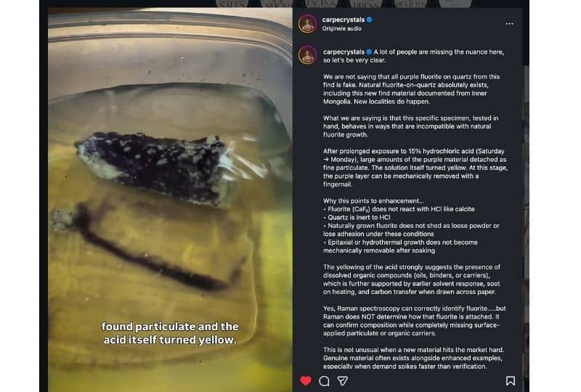Click carpecrystals username in the caption
The width and height of the screenshot is (581, 392).
point(344,52)
